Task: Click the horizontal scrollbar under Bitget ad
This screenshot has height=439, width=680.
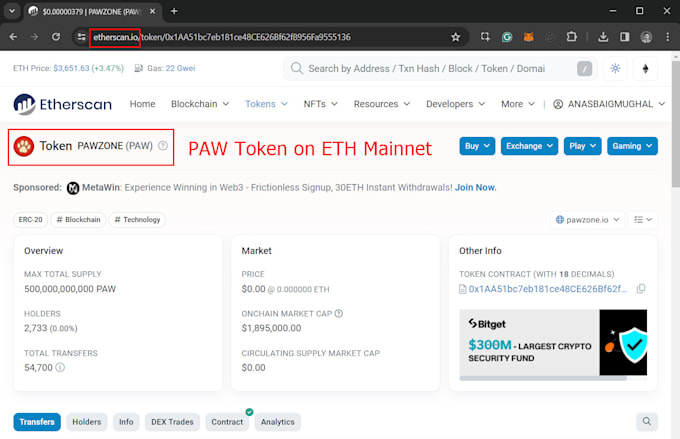Action: tap(543, 378)
